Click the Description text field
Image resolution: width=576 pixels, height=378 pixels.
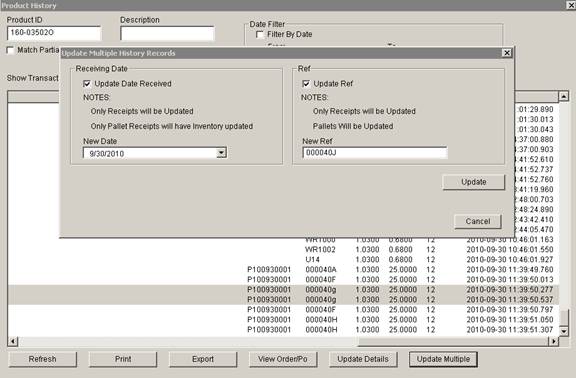point(167,33)
